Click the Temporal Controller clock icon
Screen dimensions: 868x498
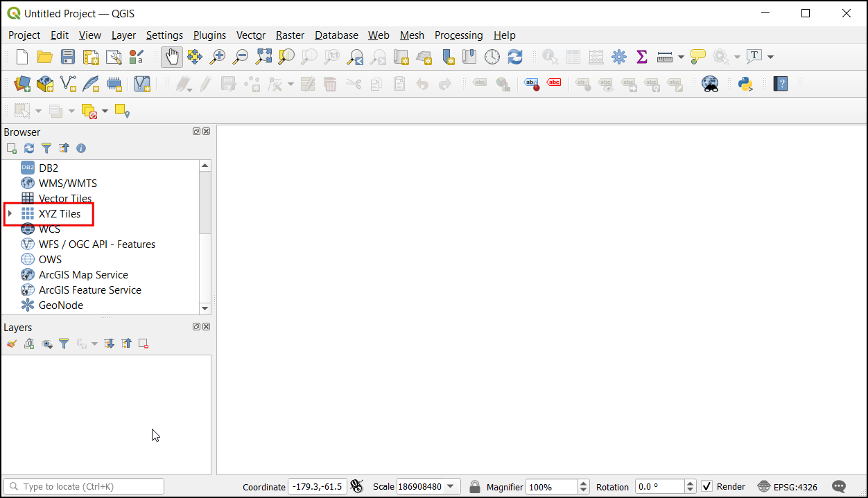tap(492, 57)
